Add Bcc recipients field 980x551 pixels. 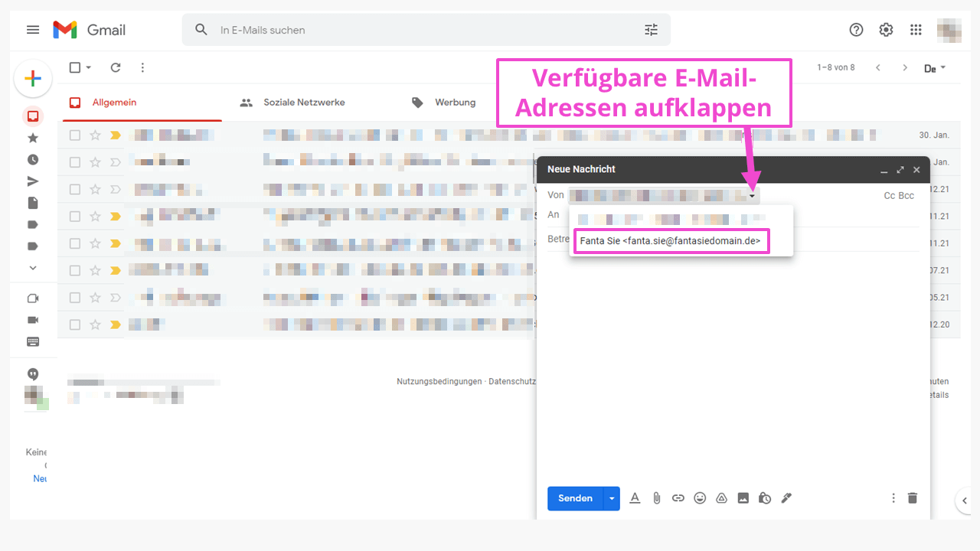906,196
